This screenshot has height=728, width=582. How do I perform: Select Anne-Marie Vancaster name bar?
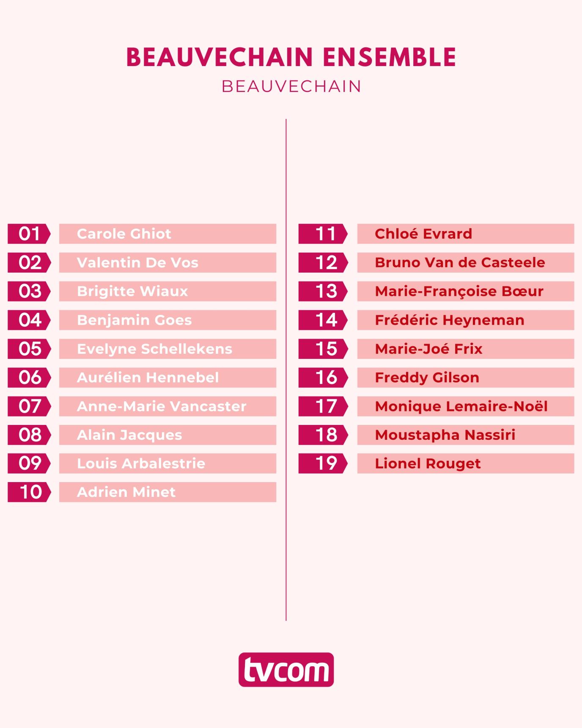click(x=167, y=406)
